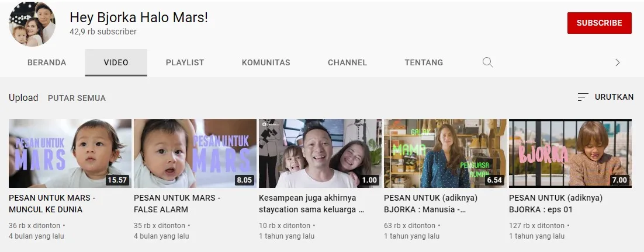Open the Galak Mama Penguasa Rumah thumbnail
The image size is (644, 252).
[445, 153]
